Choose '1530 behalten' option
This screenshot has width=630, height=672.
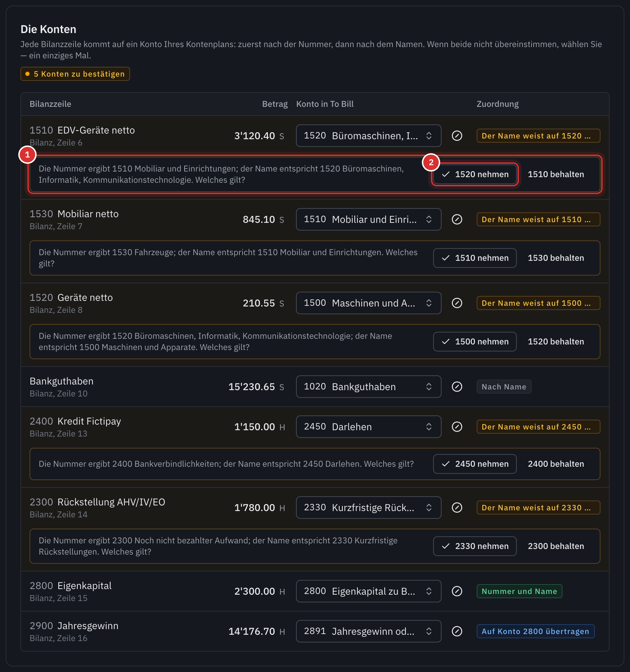[x=556, y=258]
